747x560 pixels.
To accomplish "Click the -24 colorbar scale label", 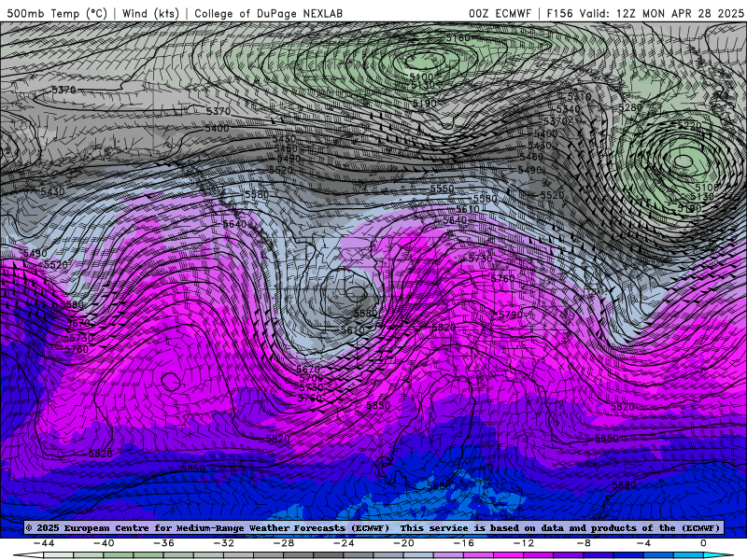I will point(344,543).
